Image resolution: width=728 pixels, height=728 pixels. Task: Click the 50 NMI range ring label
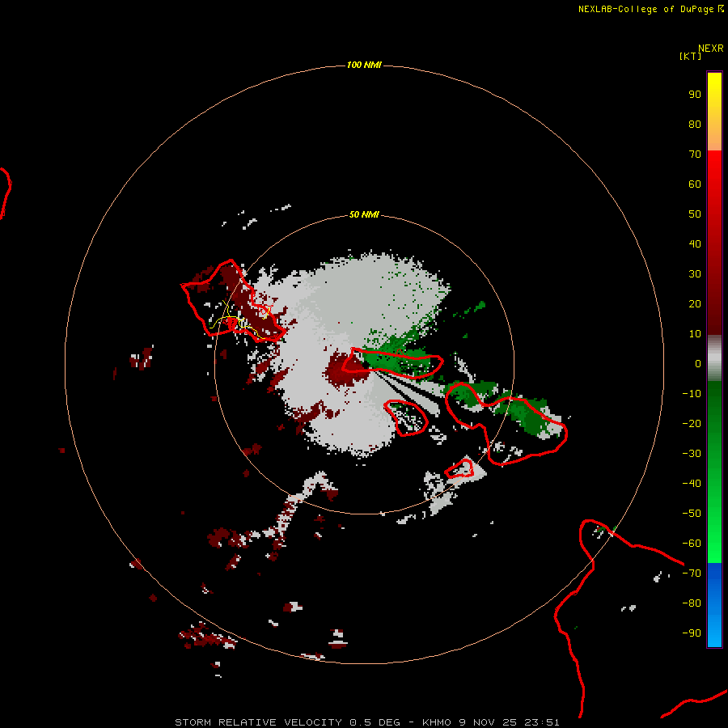(364, 214)
